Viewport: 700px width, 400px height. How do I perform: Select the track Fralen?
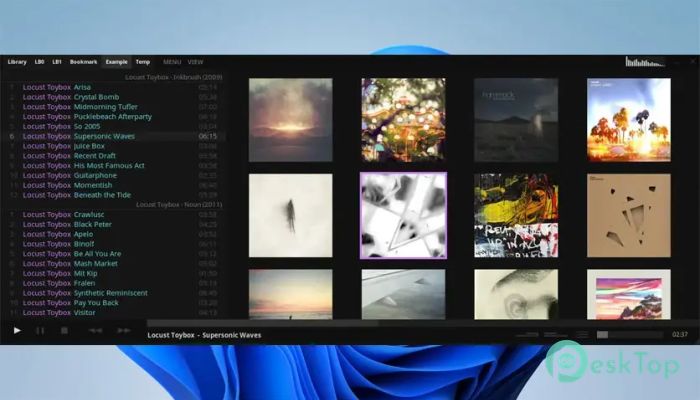114,283
